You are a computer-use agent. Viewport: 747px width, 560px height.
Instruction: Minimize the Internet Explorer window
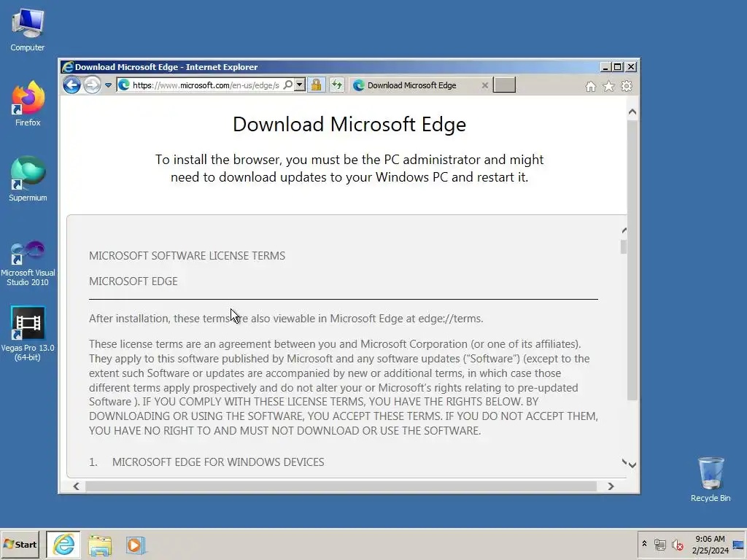click(605, 67)
